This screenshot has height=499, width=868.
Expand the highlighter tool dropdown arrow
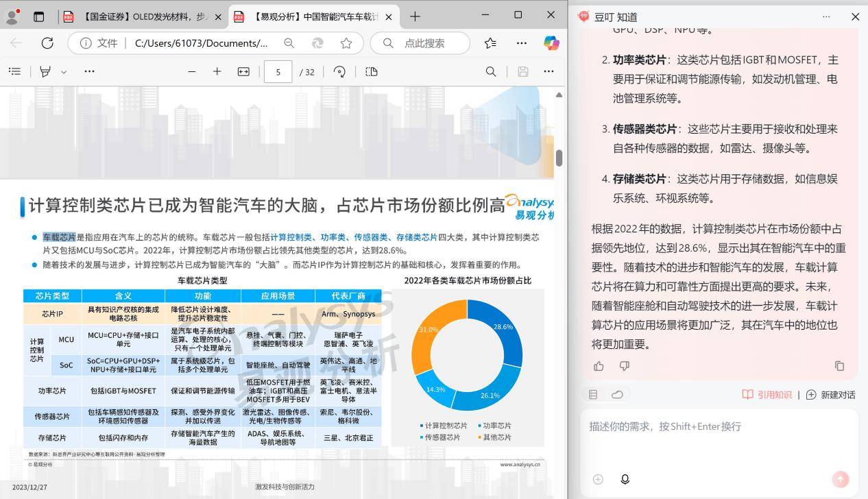pyautogui.click(x=64, y=72)
